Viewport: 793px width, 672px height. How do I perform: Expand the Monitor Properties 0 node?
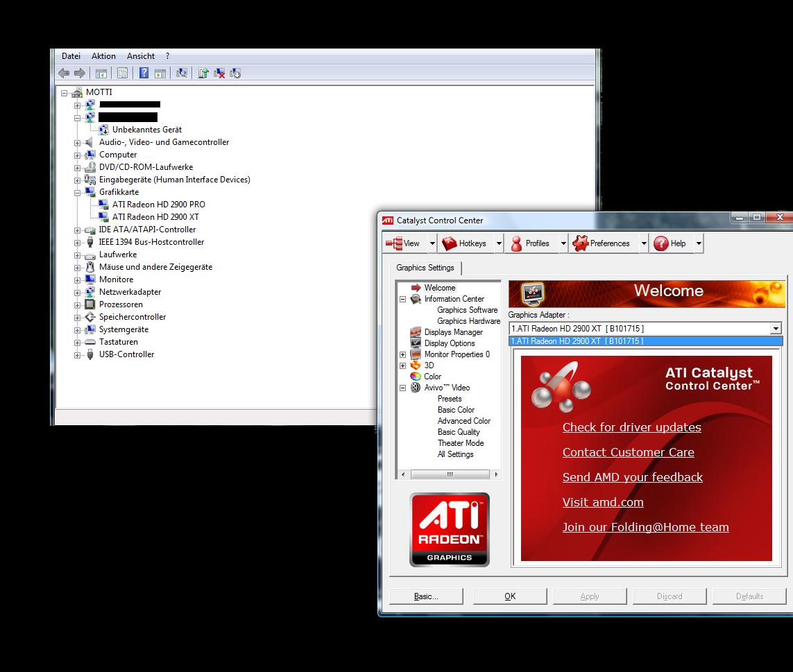[x=403, y=354]
